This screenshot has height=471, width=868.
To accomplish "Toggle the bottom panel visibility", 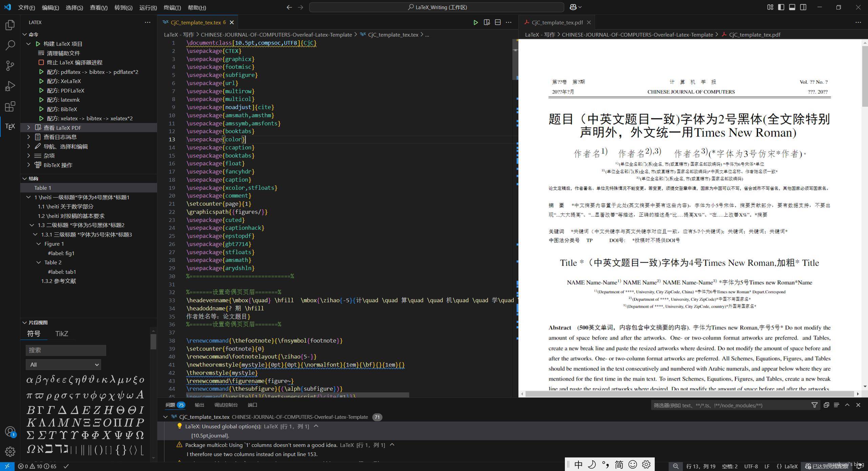I will [792, 7].
